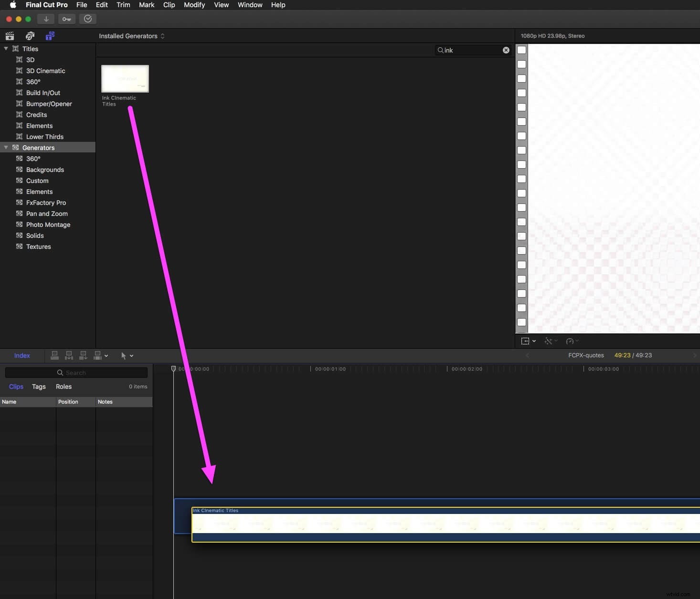This screenshot has height=599, width=700.
Task: Collapse the Titles category
Action: [x=6, y=49]
